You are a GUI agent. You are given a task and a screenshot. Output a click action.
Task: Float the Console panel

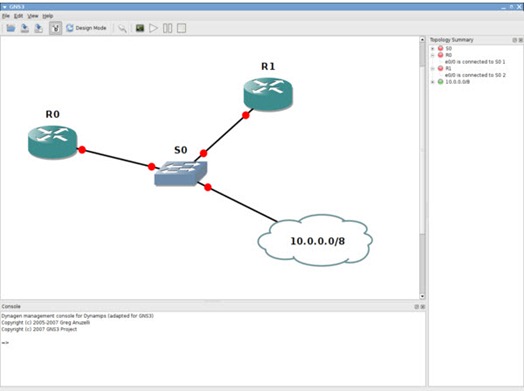click(x=417, y=306)
